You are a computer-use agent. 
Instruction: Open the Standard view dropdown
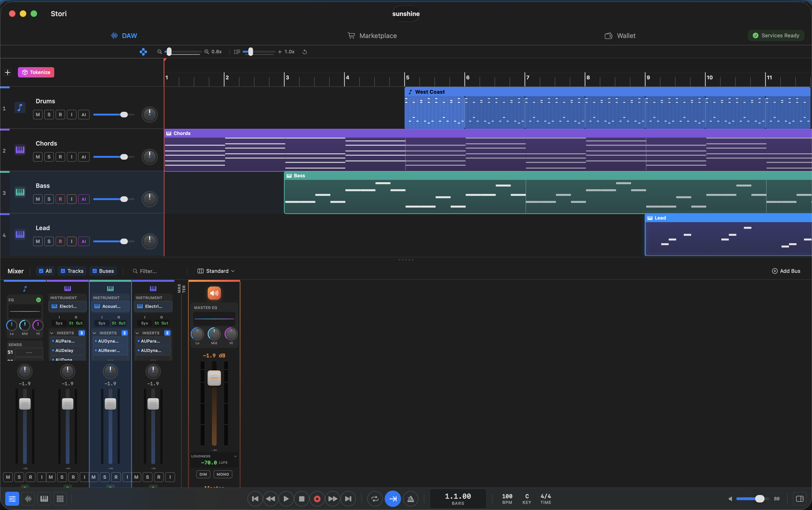[x=215, y=271]
